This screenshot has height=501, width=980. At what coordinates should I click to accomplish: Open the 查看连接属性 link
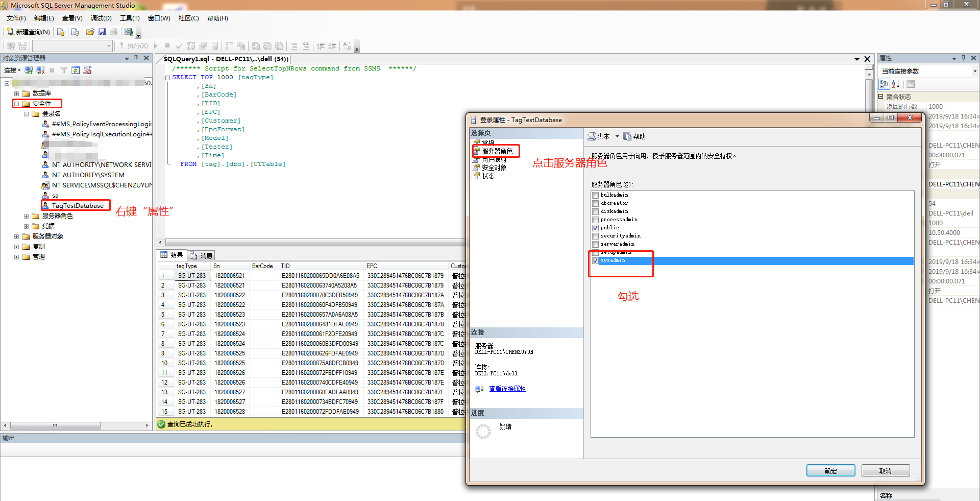coord(507,389)
